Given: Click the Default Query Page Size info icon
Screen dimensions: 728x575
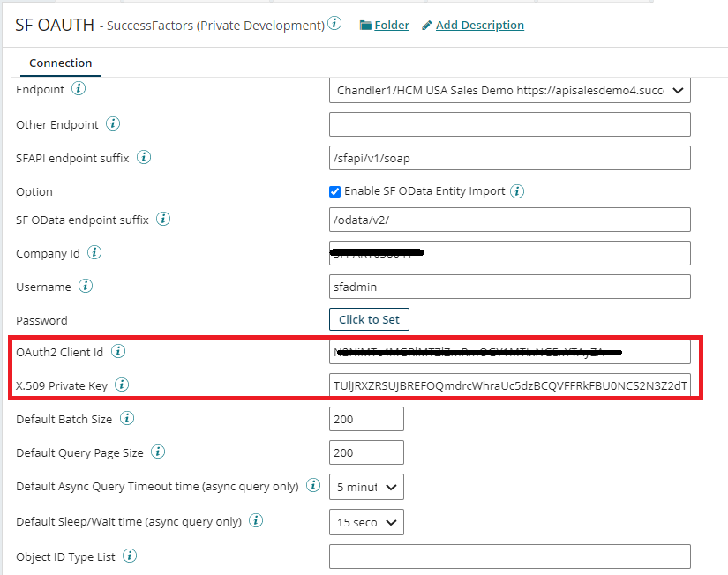Looking at the screenshot, I should point(158,452).
